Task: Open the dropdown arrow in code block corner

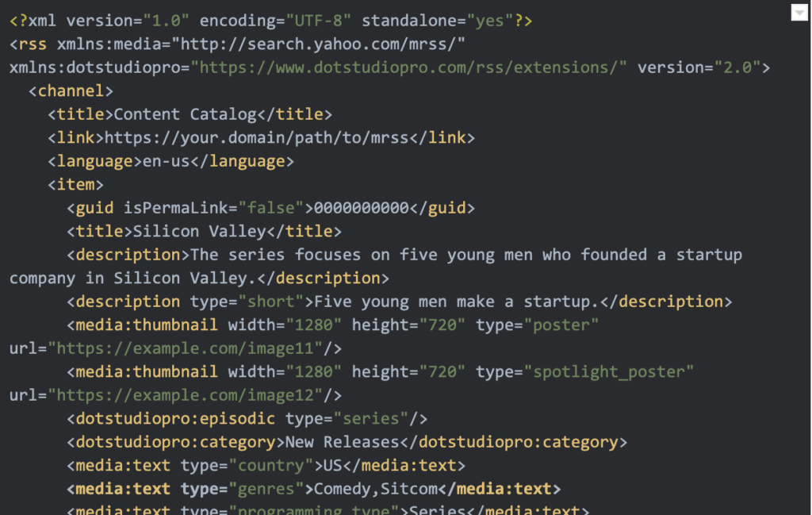Action: pyautogui.click(x=799, y=12)
